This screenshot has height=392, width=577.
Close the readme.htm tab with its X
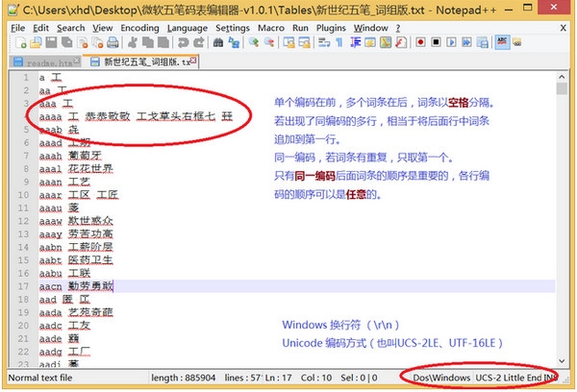click(77, 60)
